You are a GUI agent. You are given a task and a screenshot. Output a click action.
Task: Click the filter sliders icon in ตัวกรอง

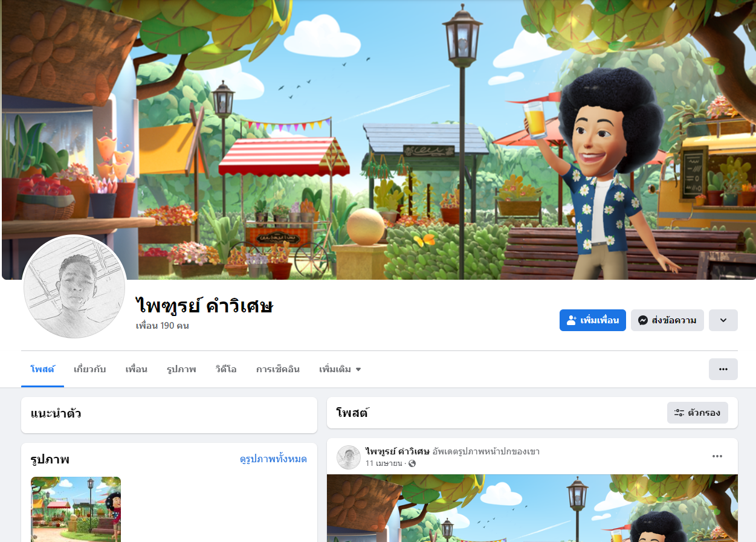679,413
